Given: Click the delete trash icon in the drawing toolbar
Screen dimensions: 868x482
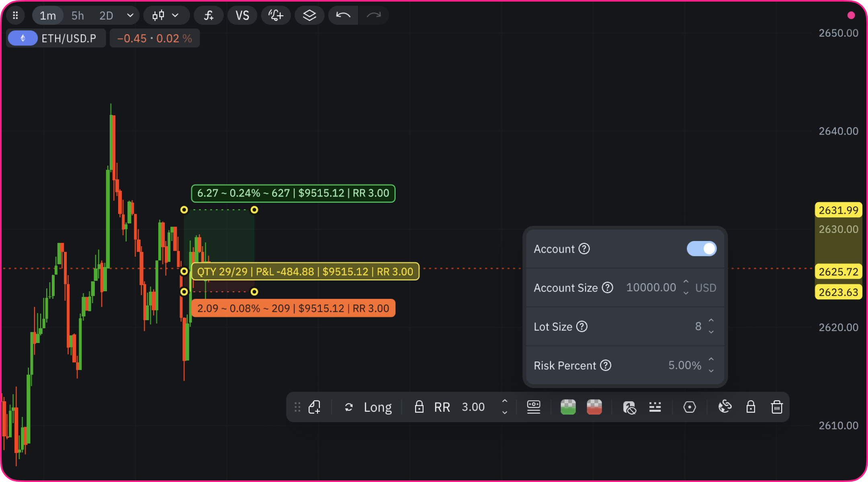Looking at the screenshot, I should (776, 407).
